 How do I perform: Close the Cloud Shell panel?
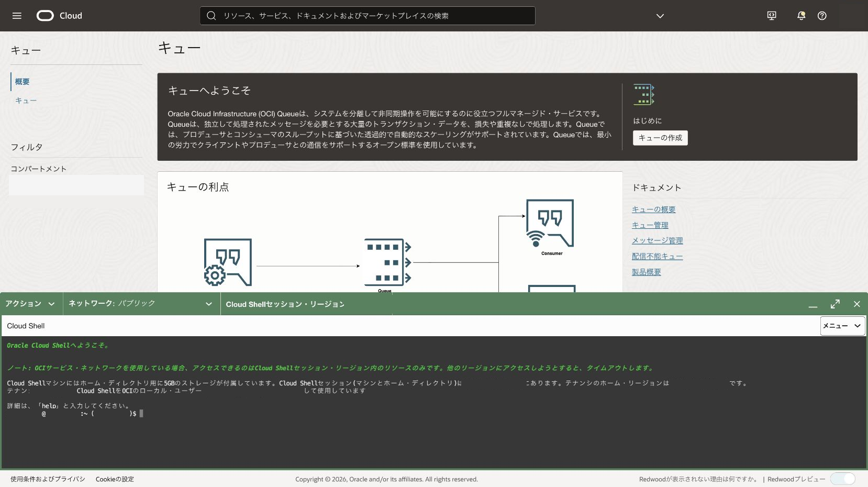click(857, 304)
